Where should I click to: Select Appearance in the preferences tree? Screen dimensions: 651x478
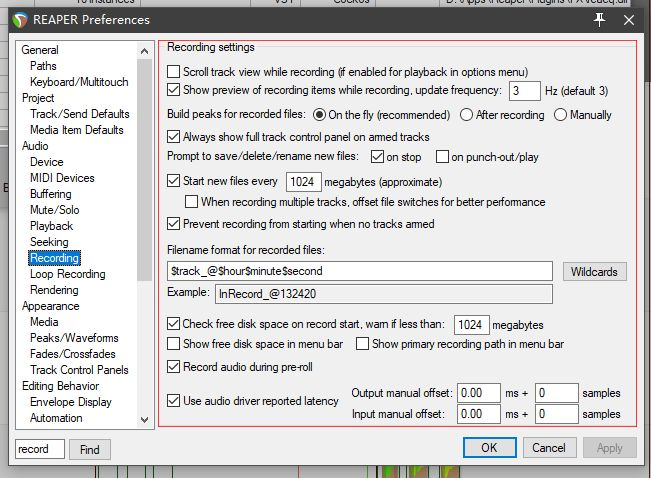pos(51,306)
